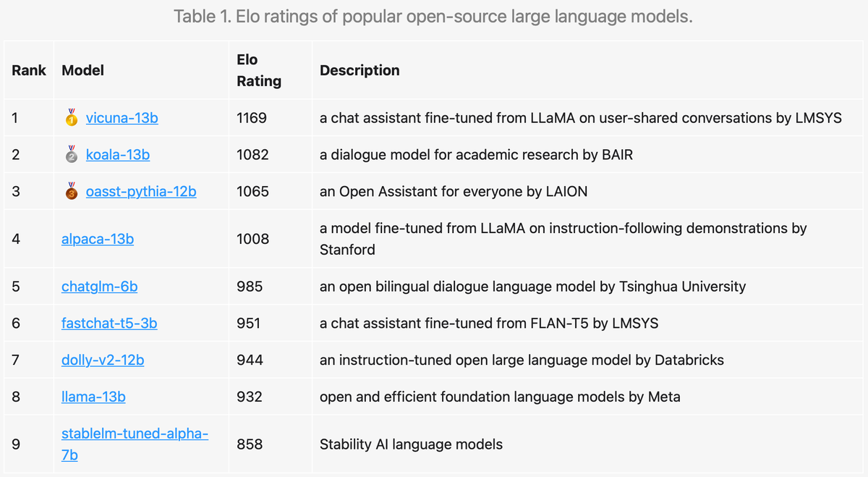Click the silver medal icon beside koala-13b
The height and width of the screenshot is (477, 868).
click(x=71, y=154)
